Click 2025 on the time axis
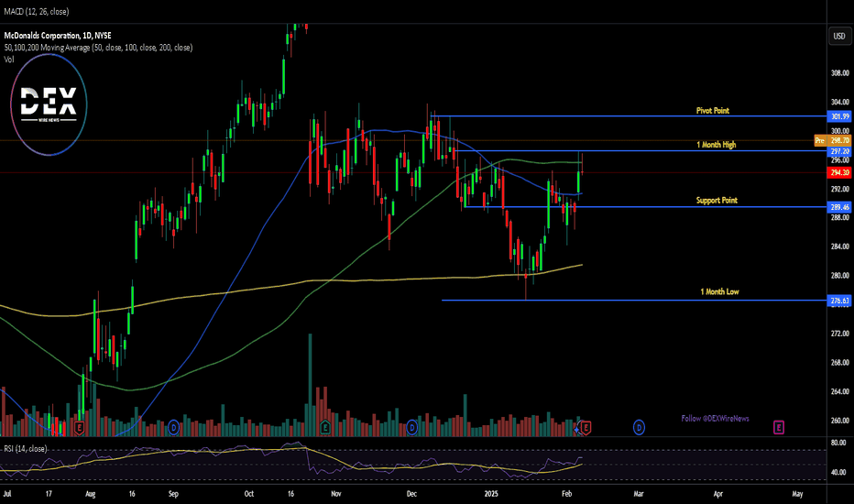The height and width of the screenshot is (504, 854). 491,494
